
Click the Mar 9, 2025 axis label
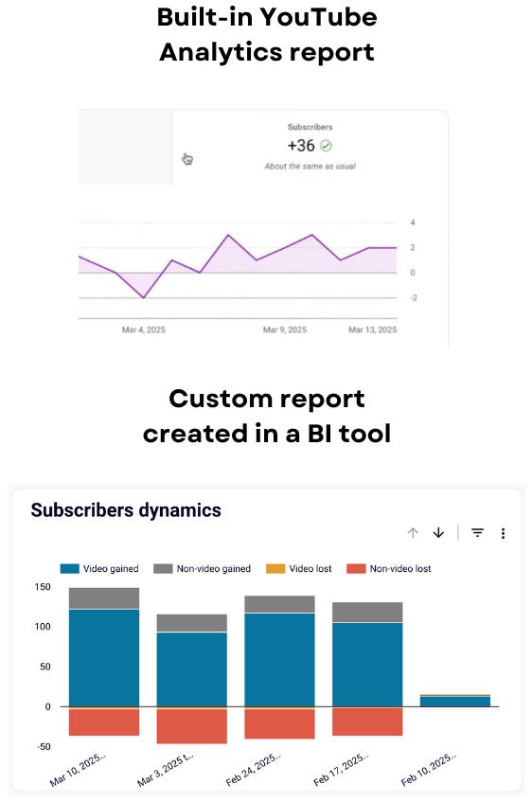[x=285, y=330]
